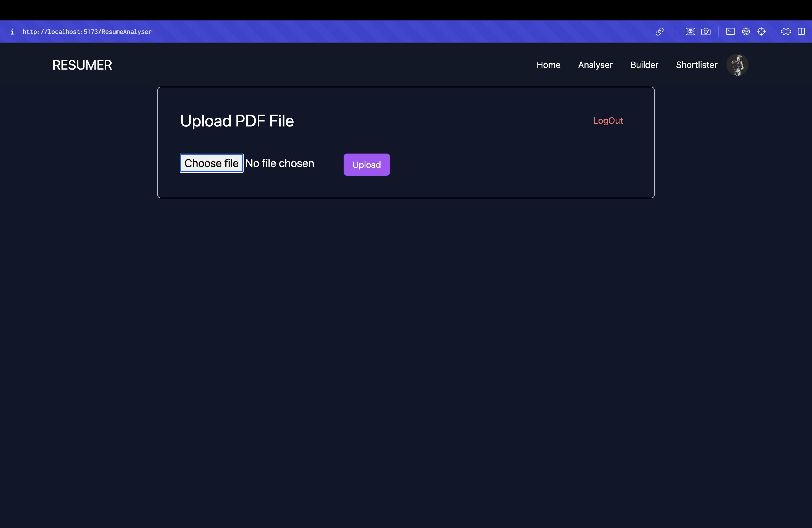The height and width of the screenshot is (528, 812).
Task: Open the Shortlister nav item
Action: pyautogui.click(x=696, y=65)
